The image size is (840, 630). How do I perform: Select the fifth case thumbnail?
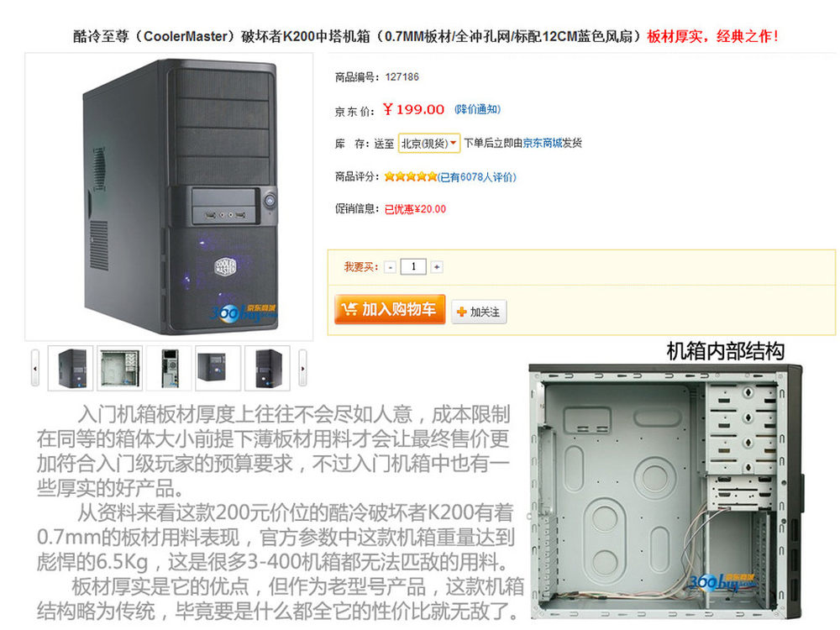(267, 368)
